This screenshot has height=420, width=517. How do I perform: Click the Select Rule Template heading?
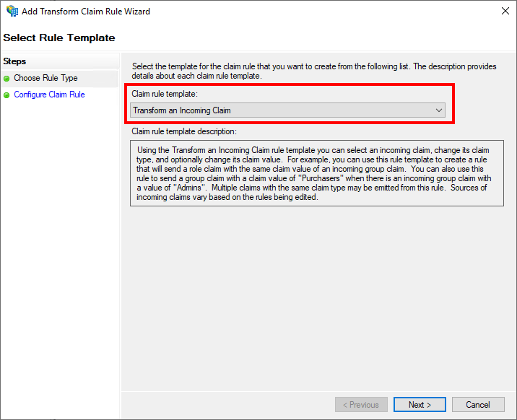pyautogui.click(x=59, y=38)
